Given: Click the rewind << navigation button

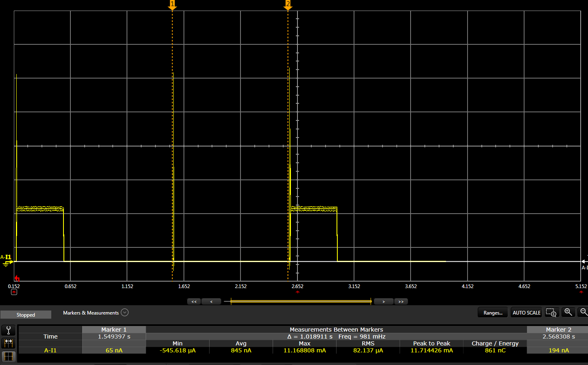Looking at the screenshot, I should click(194, 301).
